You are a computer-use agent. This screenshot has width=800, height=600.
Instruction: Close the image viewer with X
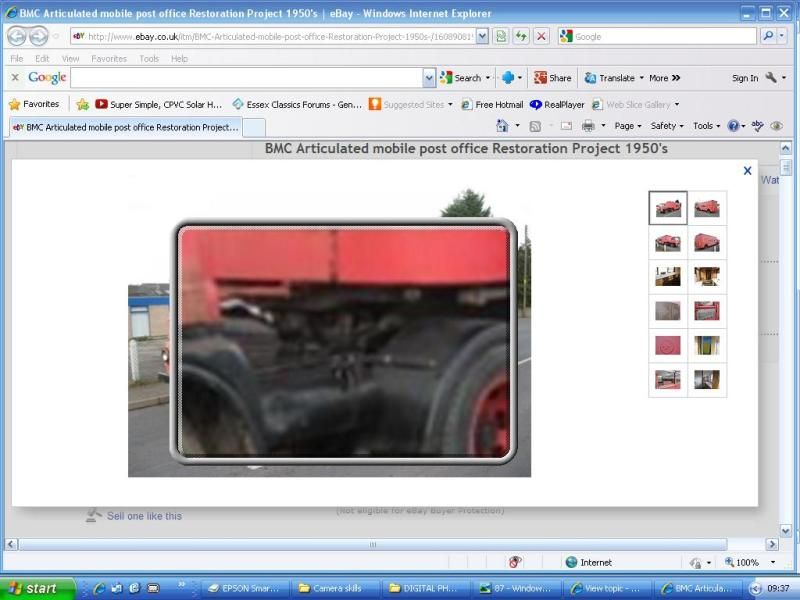pos(747,171)
